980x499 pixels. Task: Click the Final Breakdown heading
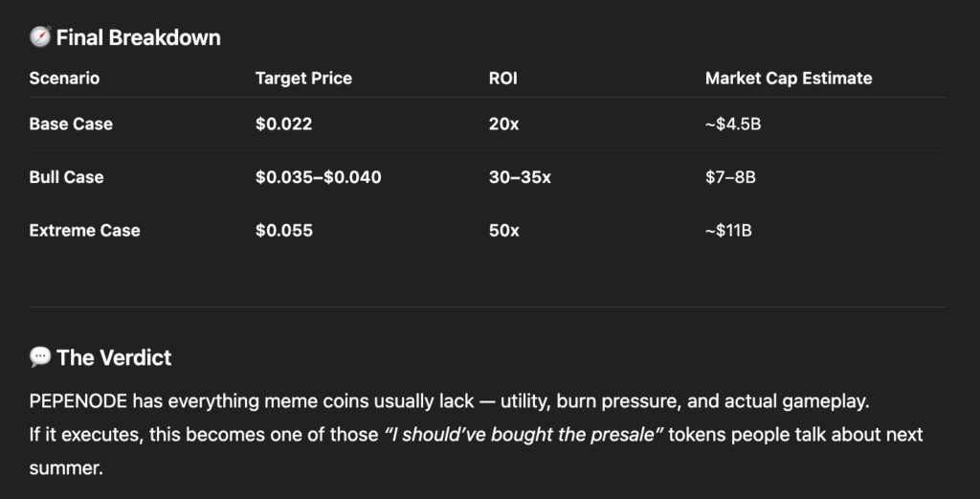pos(138,37)
